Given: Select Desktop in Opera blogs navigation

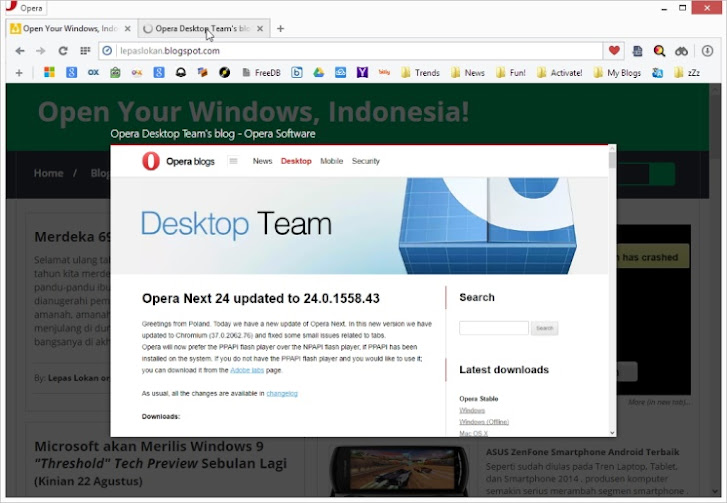Looking at the screenshot, I should 296,161.
